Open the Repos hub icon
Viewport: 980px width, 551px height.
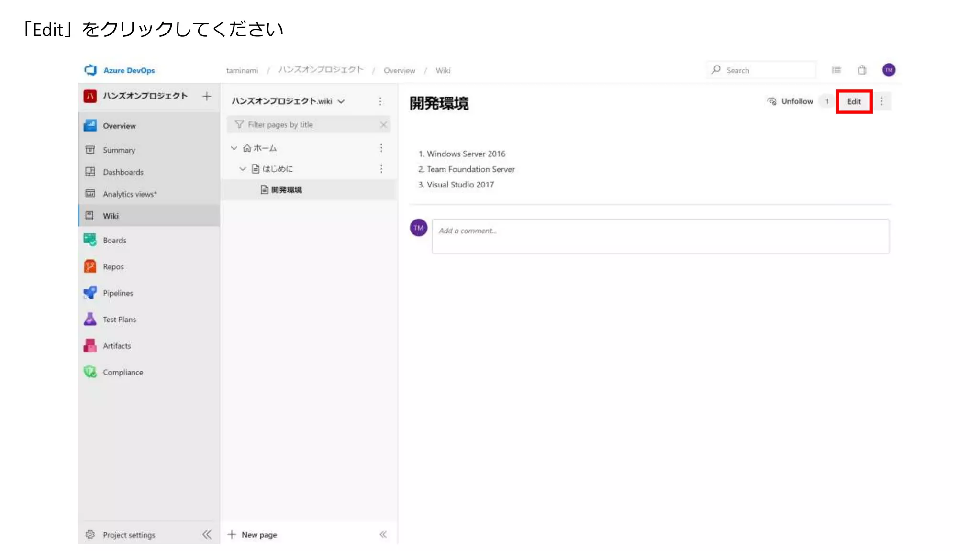tap(90, 266)
